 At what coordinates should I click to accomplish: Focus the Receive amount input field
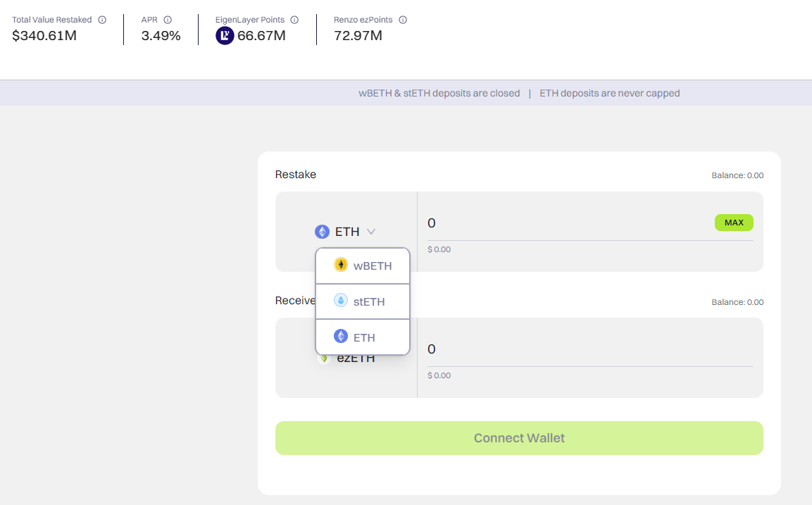coord(590,349)
